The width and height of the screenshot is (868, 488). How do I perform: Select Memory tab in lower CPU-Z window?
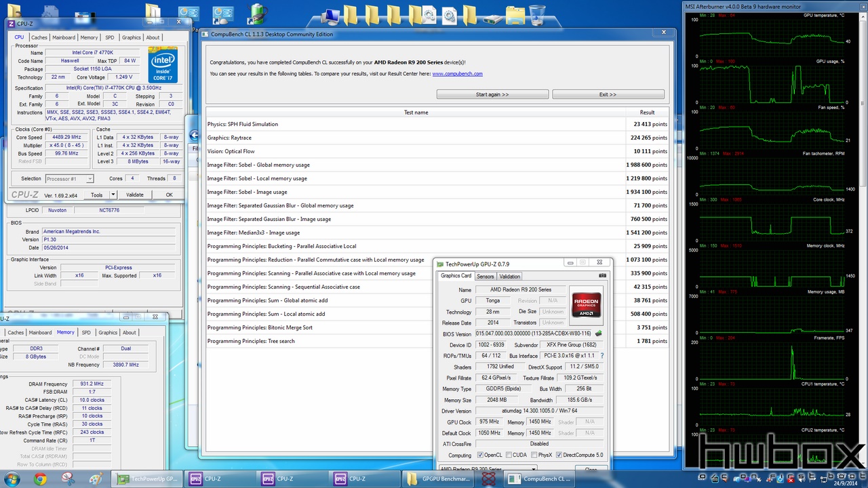point(66,333)
